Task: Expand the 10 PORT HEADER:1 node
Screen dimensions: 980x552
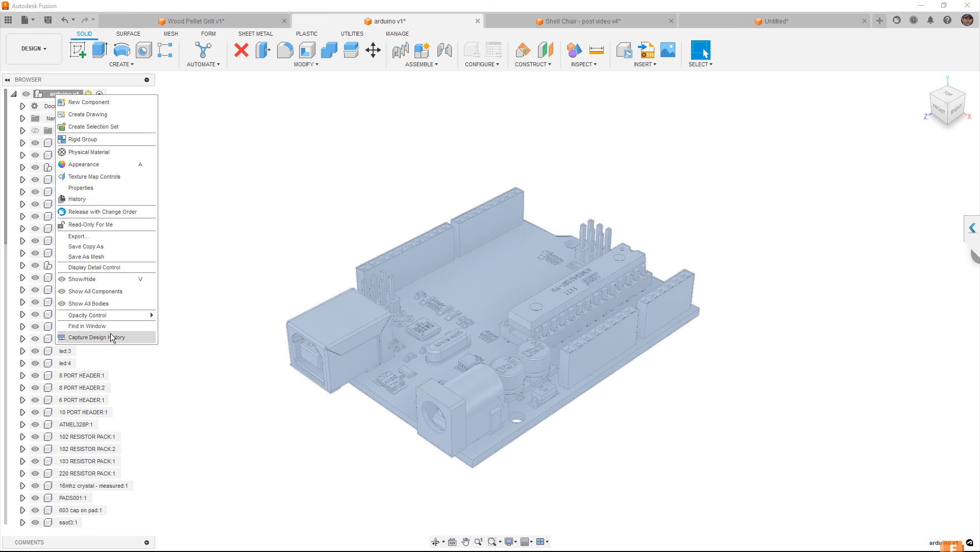Action: [x=22, y=412]
